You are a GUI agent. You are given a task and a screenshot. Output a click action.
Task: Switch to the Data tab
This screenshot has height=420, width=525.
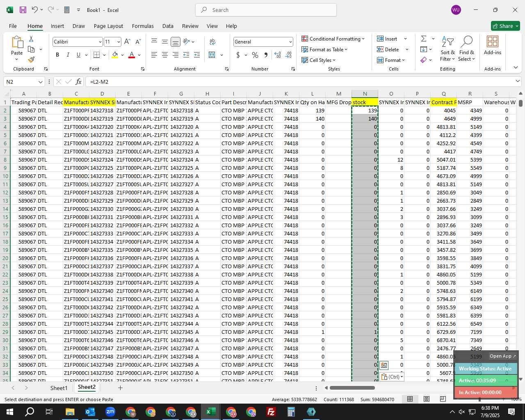168,26
